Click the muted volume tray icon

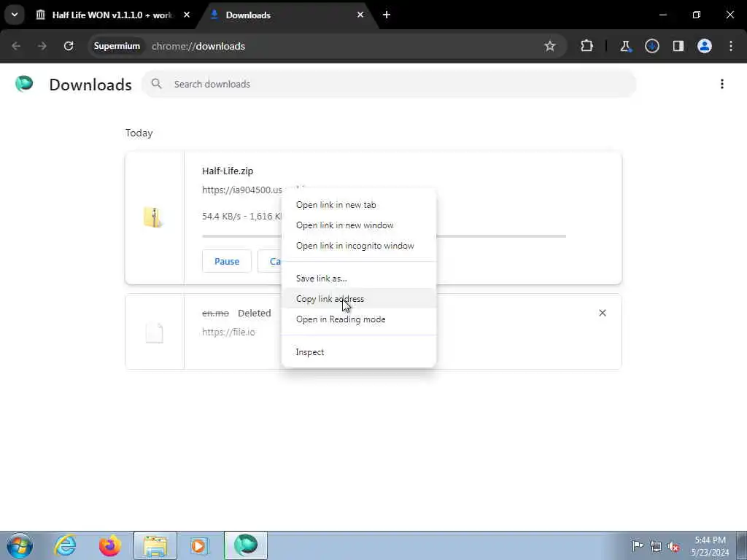(673, 546)
